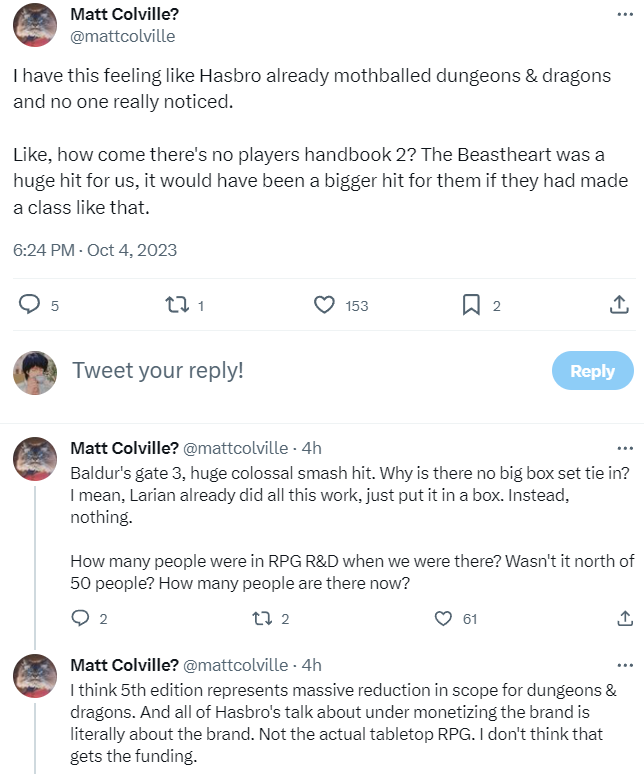Share the main tweet via share icon

tap(619, 305)
